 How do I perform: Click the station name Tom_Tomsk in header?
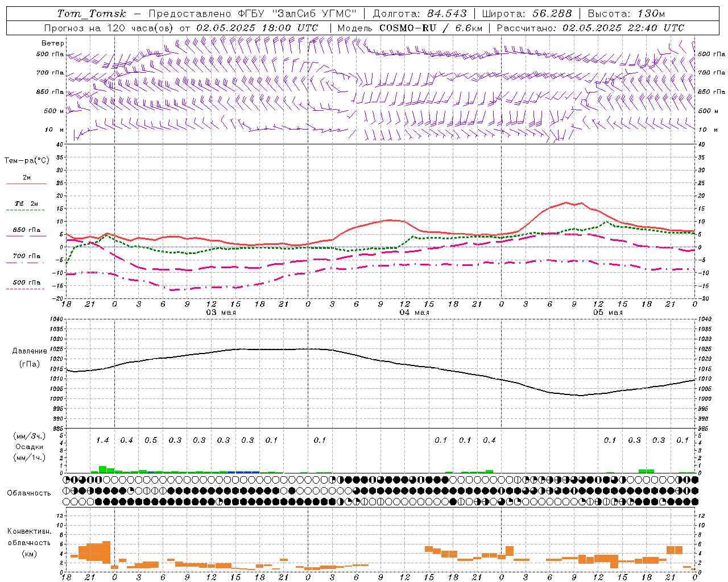[x=92, y=14]
